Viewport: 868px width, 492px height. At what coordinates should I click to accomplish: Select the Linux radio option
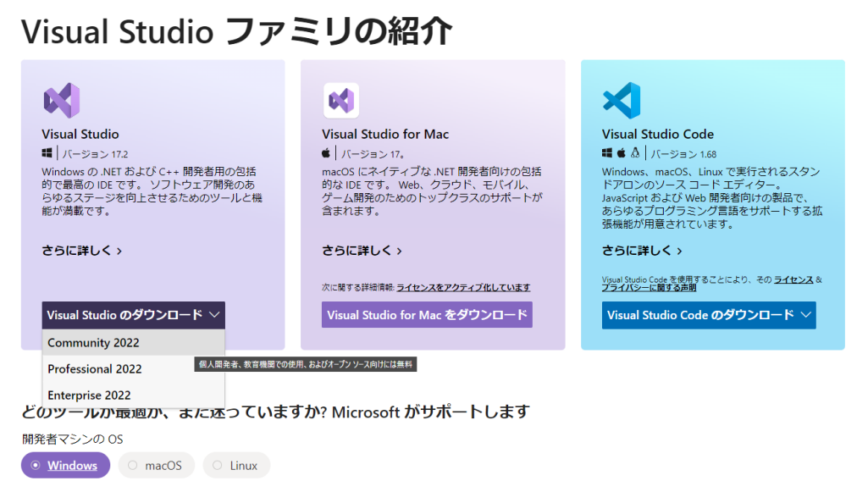pos(236,466)
